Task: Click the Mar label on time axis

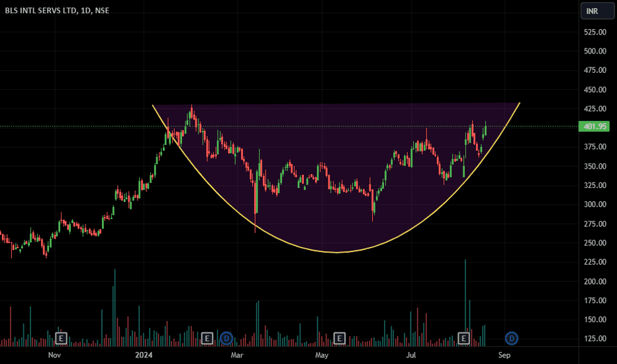Action: 237,355
